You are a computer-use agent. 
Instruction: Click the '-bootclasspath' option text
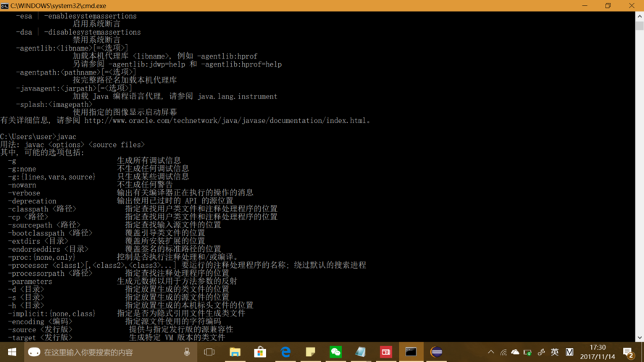[x=36, y=233]
